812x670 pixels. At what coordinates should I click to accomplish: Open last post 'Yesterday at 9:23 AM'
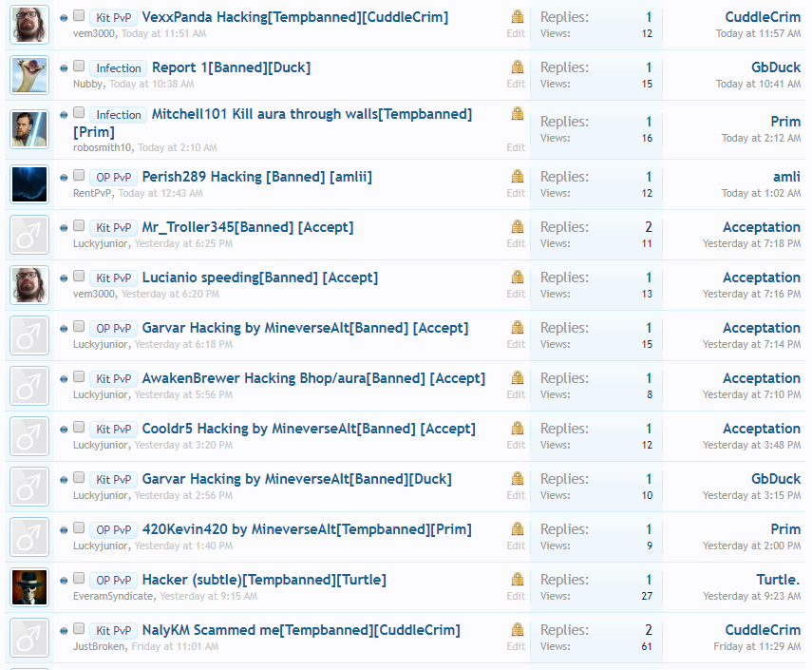751,597
